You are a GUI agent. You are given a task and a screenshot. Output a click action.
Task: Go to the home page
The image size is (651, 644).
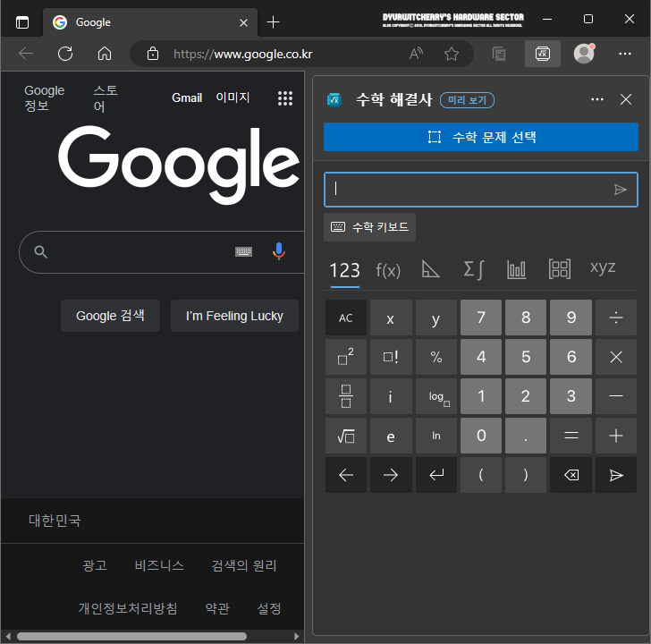[x=105, y=54]
